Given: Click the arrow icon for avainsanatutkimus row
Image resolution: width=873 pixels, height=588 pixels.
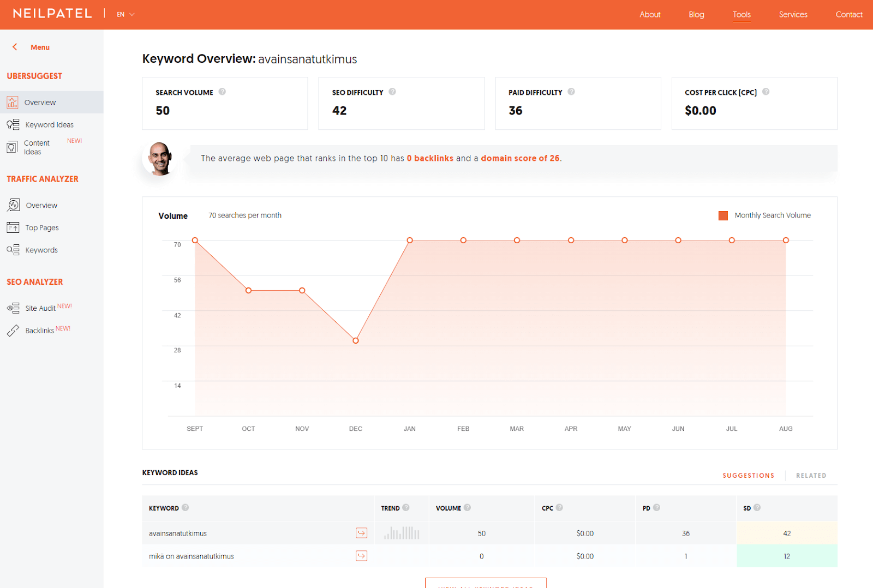Looking at the screenshot, I should tap(361, 533).
